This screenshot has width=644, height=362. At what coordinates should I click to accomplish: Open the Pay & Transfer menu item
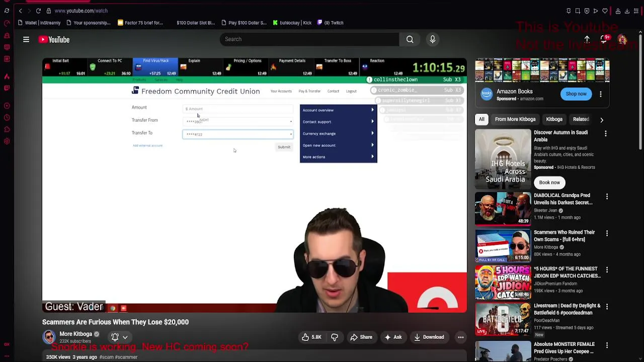[x=309, y=92]
